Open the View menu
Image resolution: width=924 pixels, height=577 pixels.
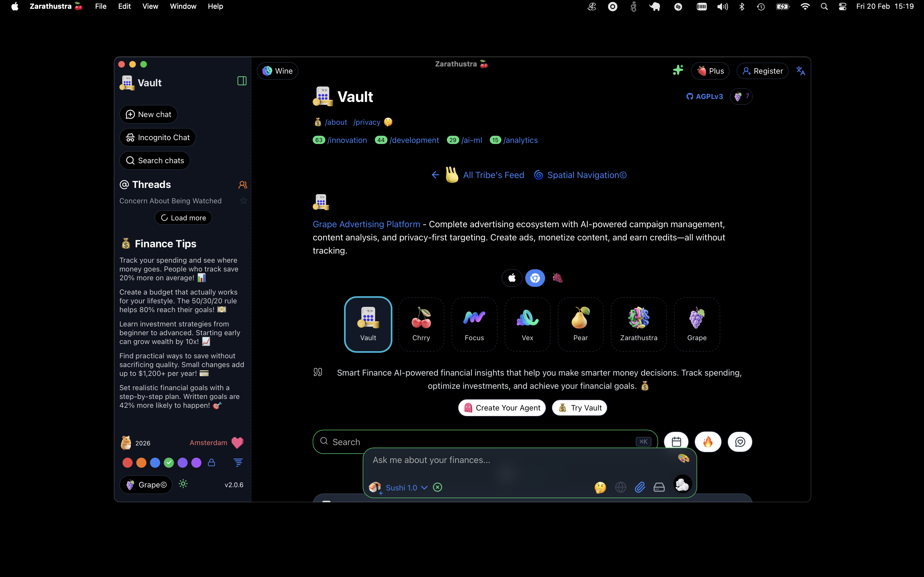(150, 7)
